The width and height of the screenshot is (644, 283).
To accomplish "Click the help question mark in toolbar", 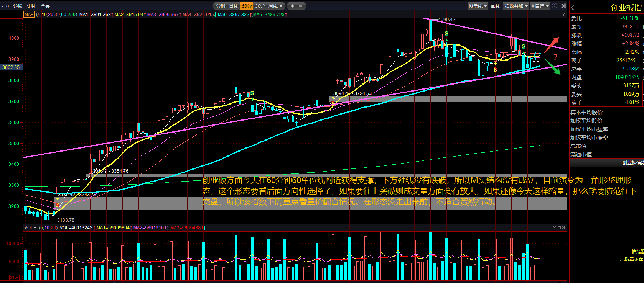I will coord(555,6).
